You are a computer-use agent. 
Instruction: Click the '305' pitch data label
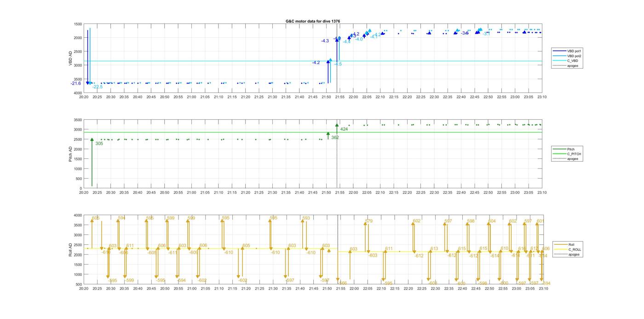pos(99,144)
